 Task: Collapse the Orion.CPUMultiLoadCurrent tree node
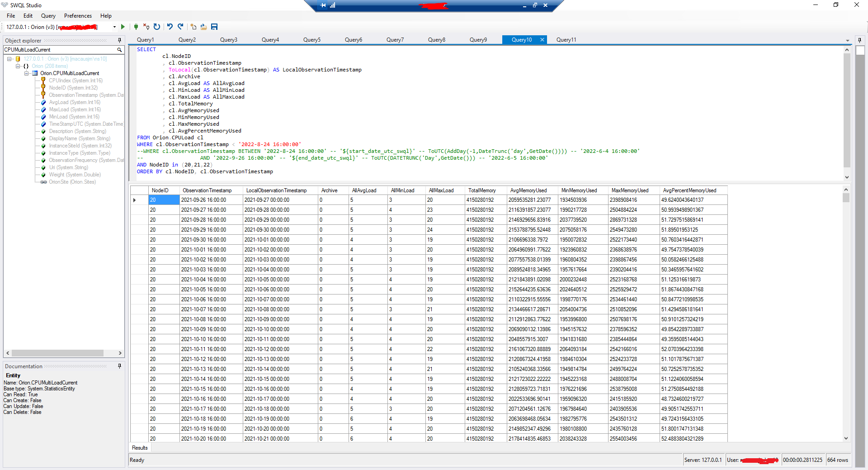(27, 73)
